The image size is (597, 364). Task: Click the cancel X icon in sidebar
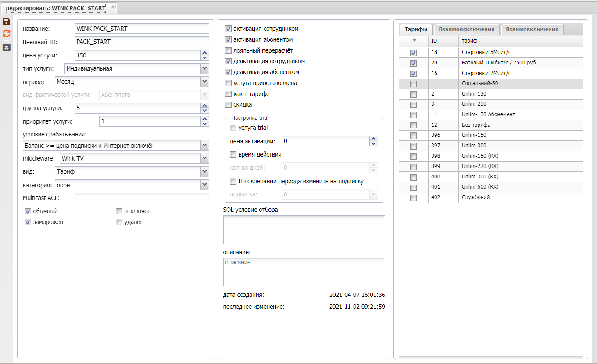(x=7, y=47)
